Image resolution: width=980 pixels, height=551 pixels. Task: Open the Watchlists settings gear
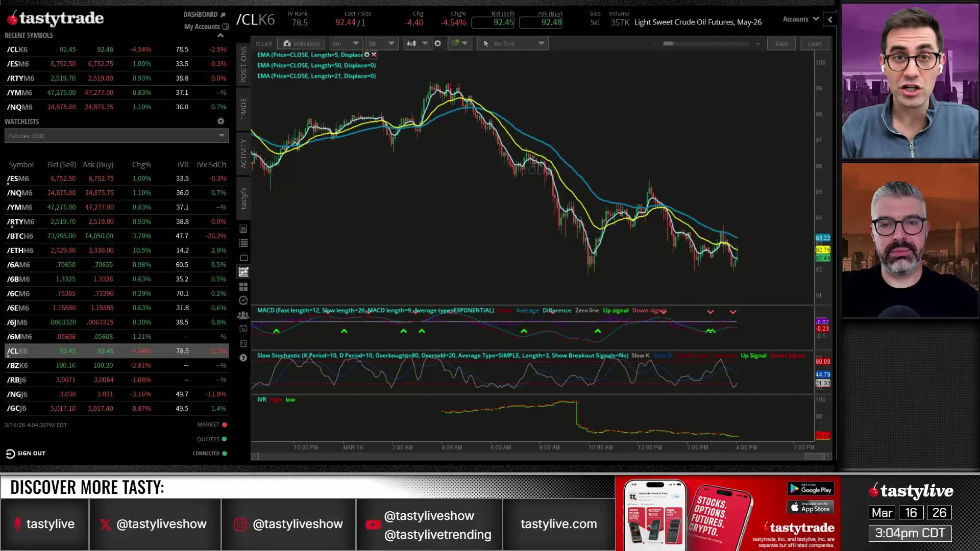220,121
